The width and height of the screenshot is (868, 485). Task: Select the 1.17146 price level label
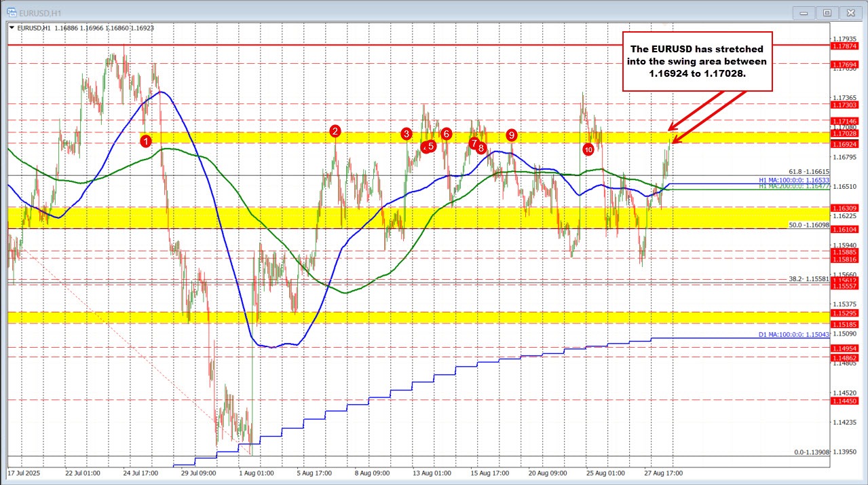coord(844,120)
